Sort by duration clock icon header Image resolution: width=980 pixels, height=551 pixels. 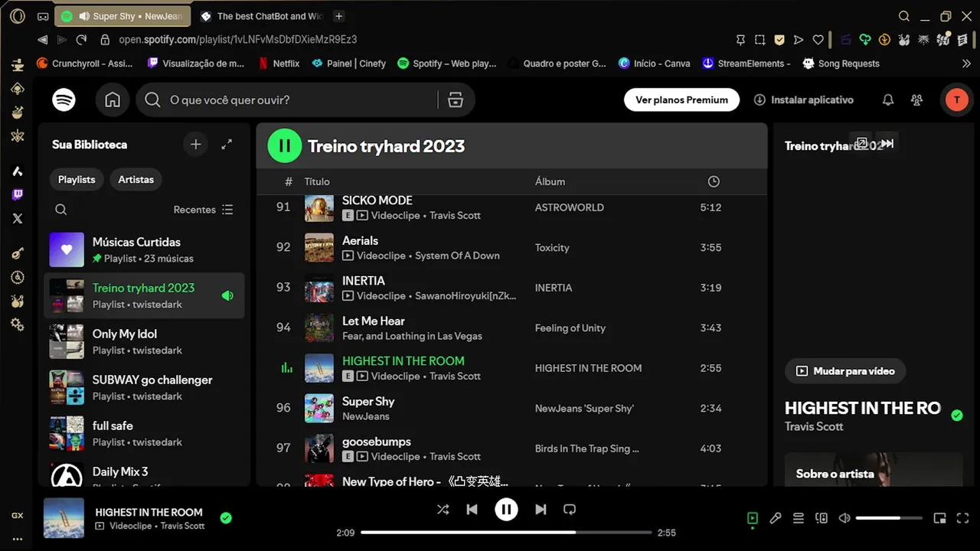[x=714, y=181]
